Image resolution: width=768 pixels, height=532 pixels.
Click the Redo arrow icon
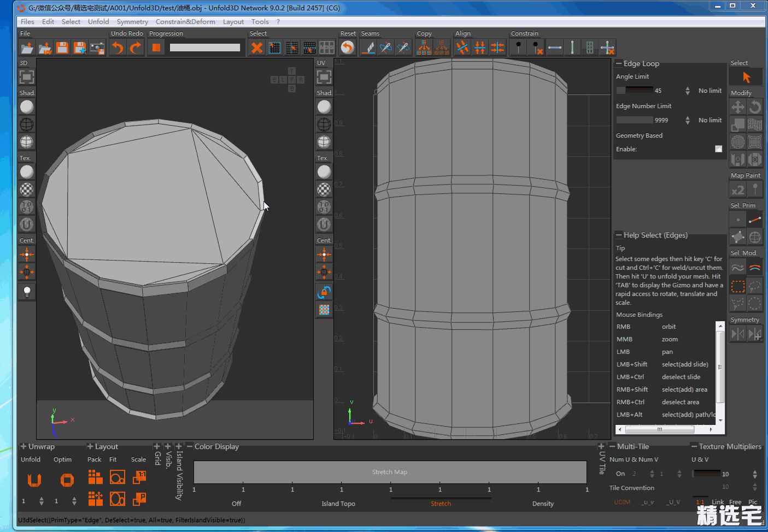point(136,48)
